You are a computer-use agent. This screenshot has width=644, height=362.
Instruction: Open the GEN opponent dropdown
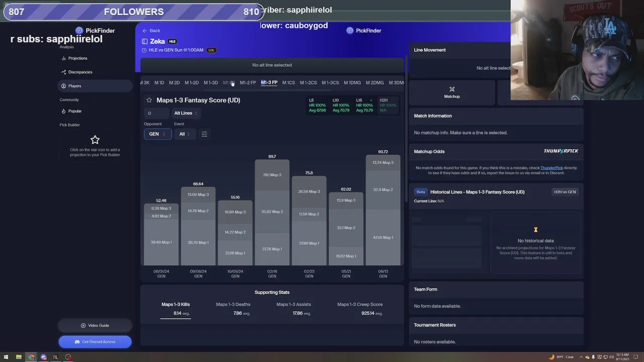click(157, 134)
